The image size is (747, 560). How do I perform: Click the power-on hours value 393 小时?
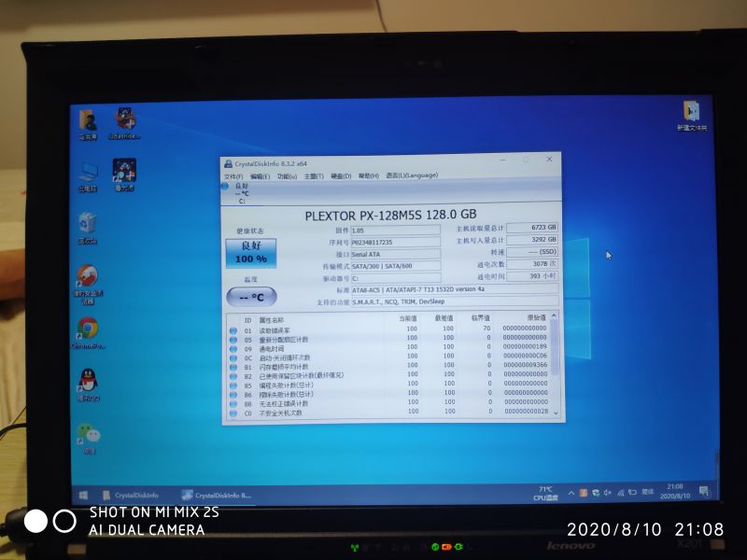pyautogui.click(x=532, y=275)
